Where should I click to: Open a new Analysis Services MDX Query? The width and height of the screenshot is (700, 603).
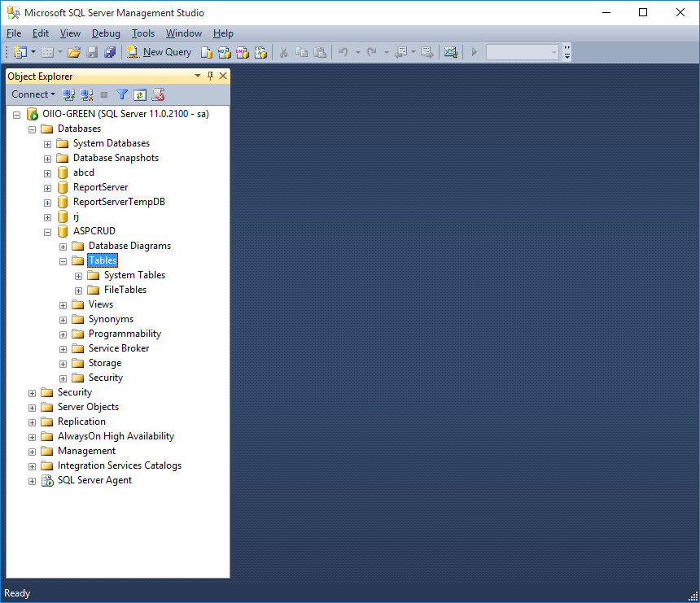[x=225, y=51]
